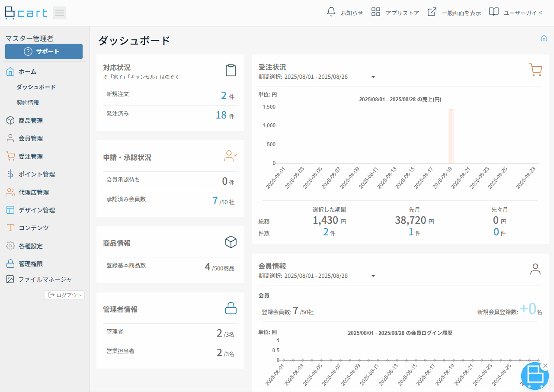Open the floating blue chat widget
This screenshot has width=554, height=392.
[x=535, y=376]
